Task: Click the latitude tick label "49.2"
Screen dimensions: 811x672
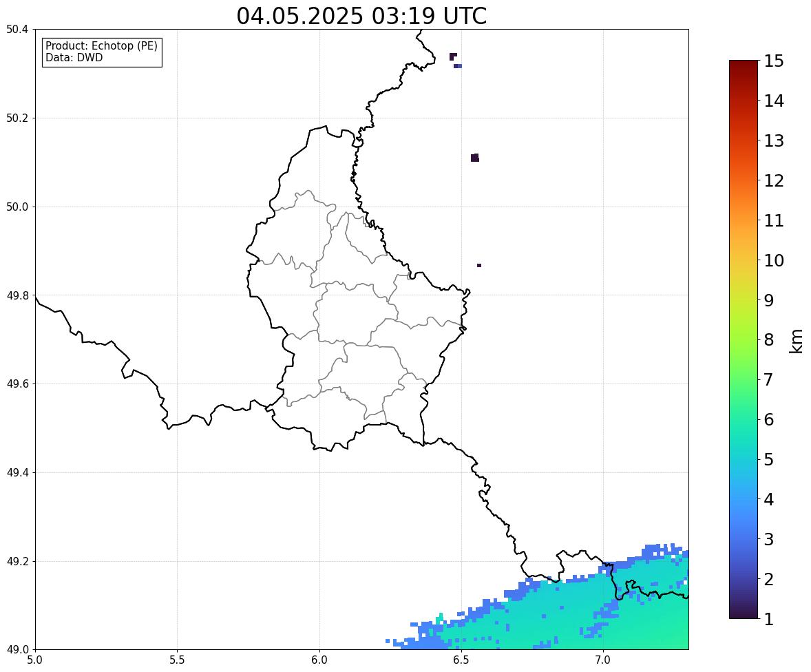Action: (17, 561)
